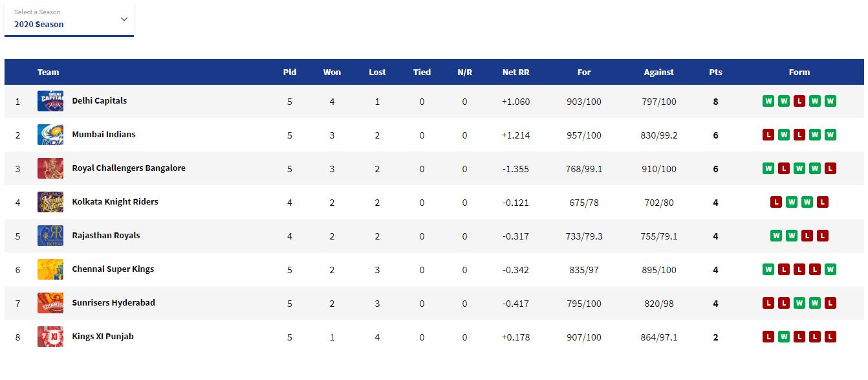Click the Kings XI Punjab logo
Viewport: 868px width, 380px height.
click(50, 337)
